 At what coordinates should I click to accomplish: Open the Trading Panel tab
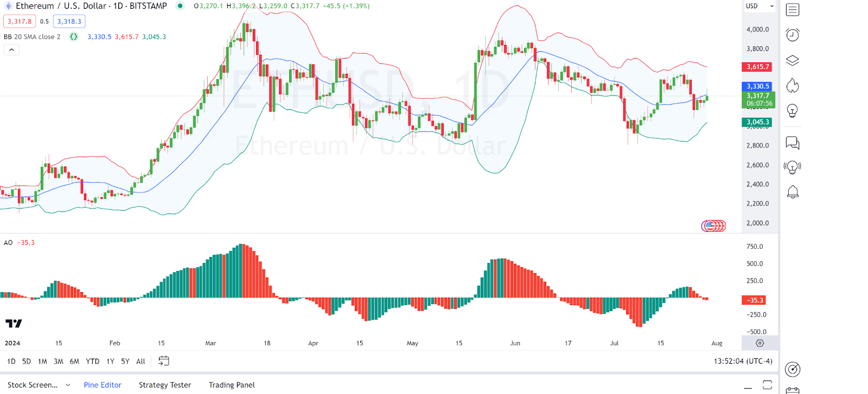[x=232, y=385]
